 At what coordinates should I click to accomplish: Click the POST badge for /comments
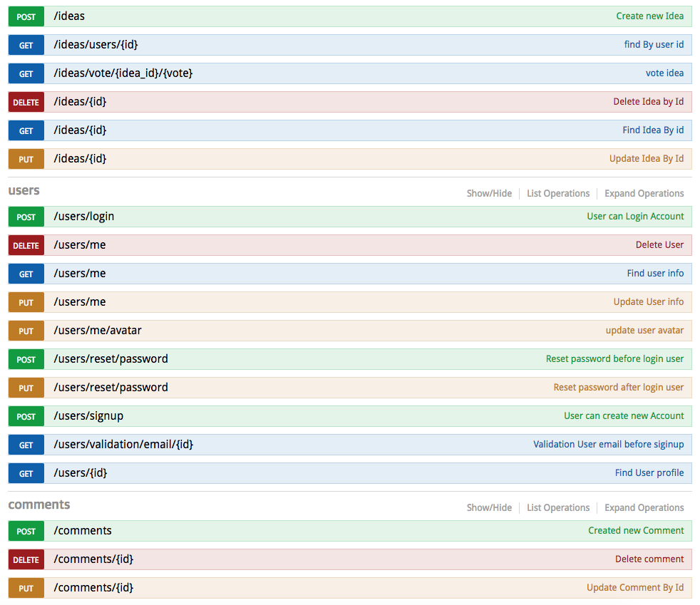26,532
